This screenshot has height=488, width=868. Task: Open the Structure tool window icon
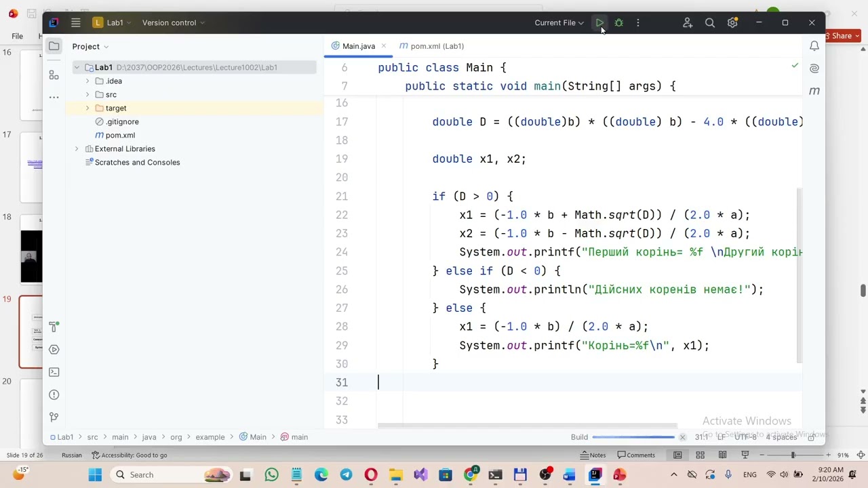pos(54,75)
